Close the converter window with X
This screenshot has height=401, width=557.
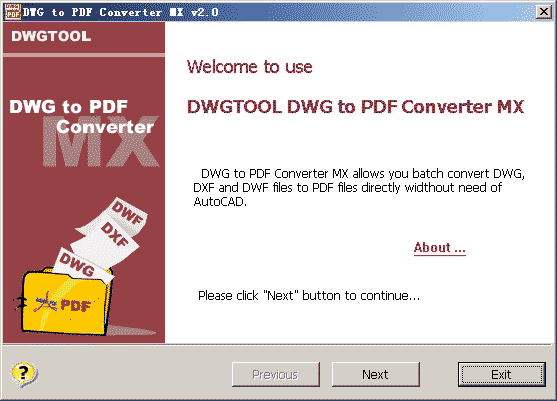coord(544,12)
